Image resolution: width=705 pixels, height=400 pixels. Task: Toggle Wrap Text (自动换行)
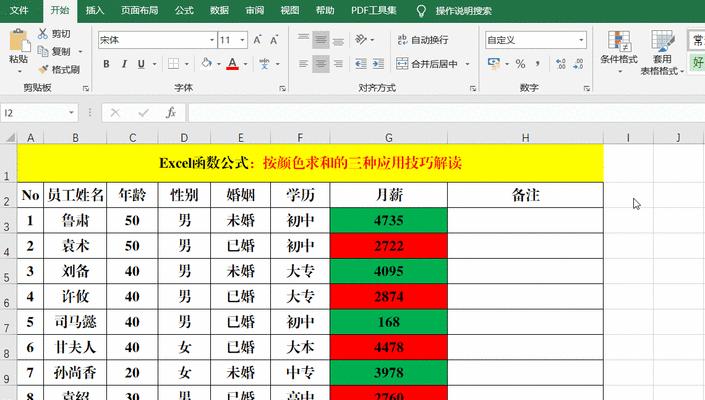coord(423,40)
